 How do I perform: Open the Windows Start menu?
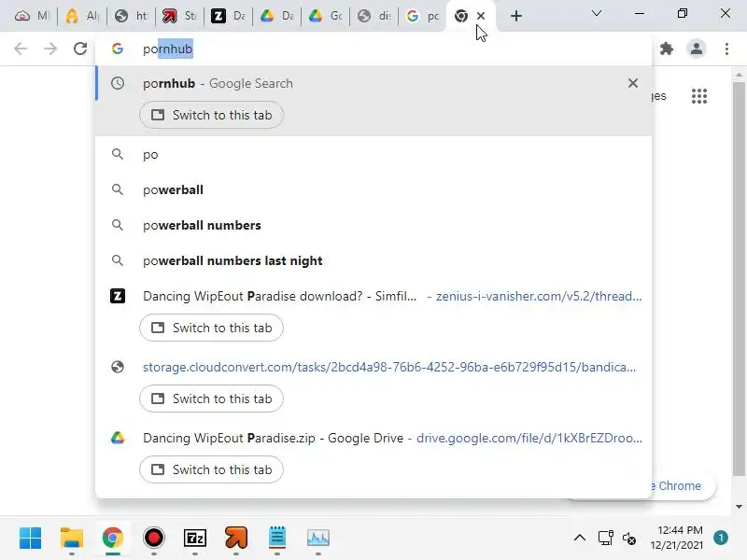(x=31, y=539)
